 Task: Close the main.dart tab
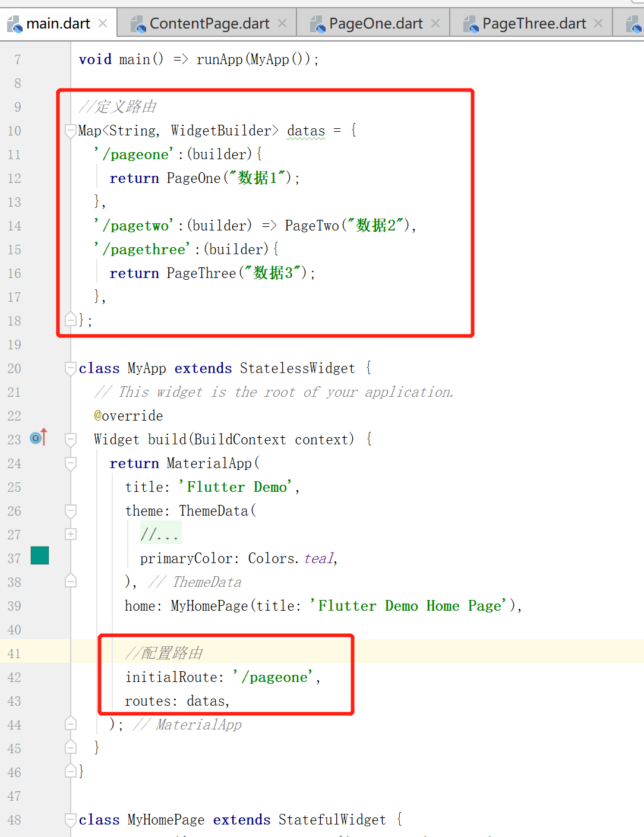pos(103,24)
